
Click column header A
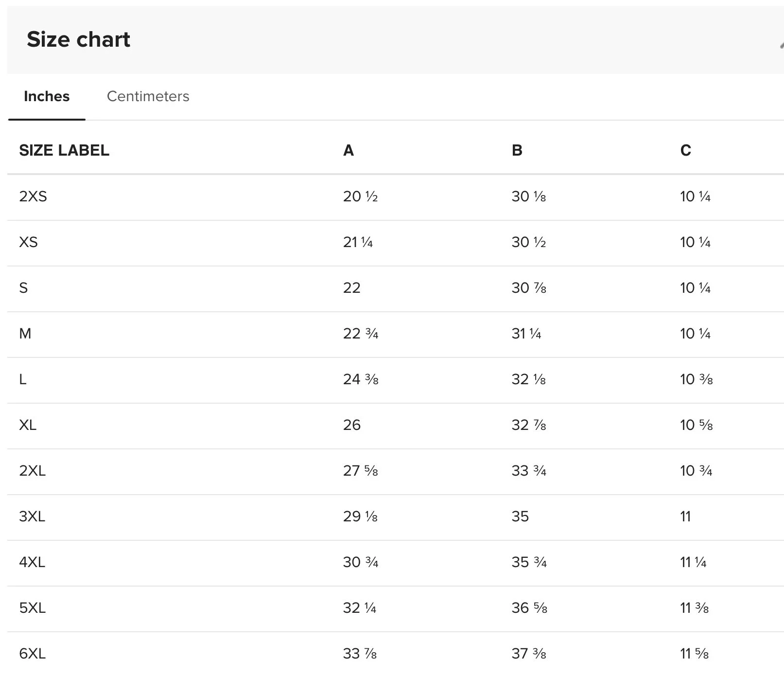pos(348,150)
